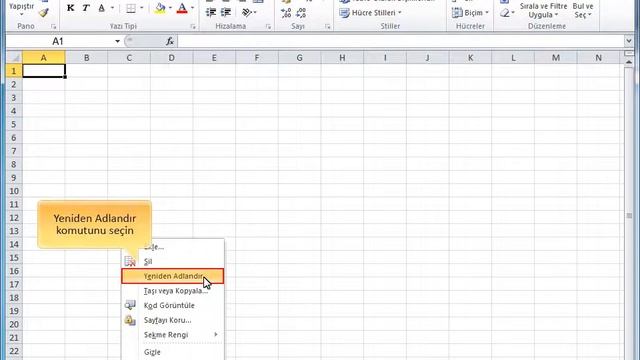Select row 13 header
The width and height of the screenshot is (640, 360).
click(14, 231)
